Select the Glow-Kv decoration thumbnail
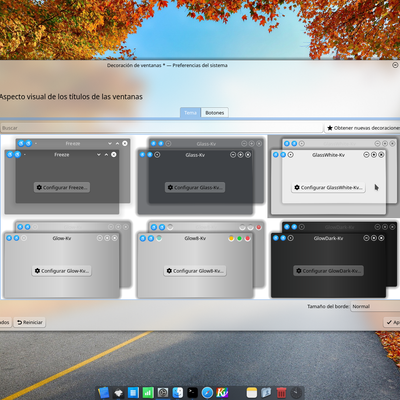The width and height of the screenshot is (400, 400). pyautogui.click(x=67, y=259)
